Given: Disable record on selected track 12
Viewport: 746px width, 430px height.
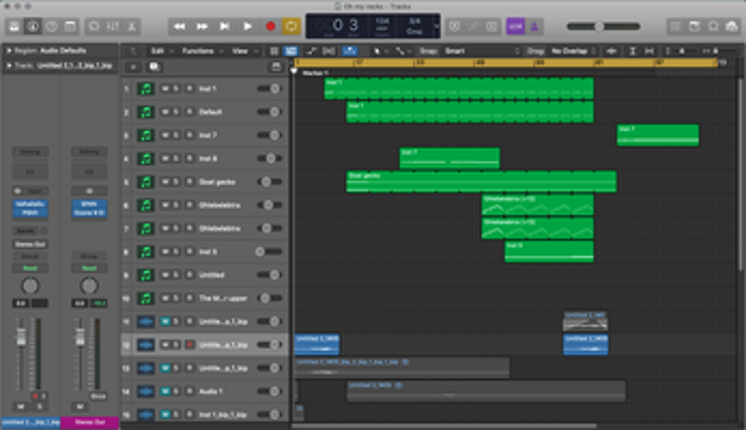Looking at the screenshot, I should [x=189, y=345].
